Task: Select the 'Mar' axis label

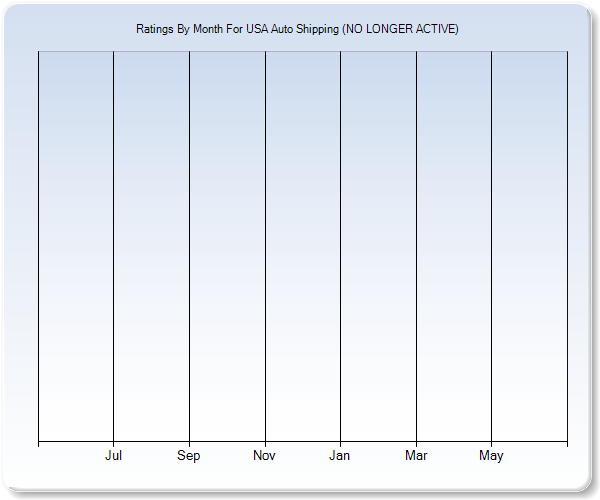Action: (x=416, y=455)
